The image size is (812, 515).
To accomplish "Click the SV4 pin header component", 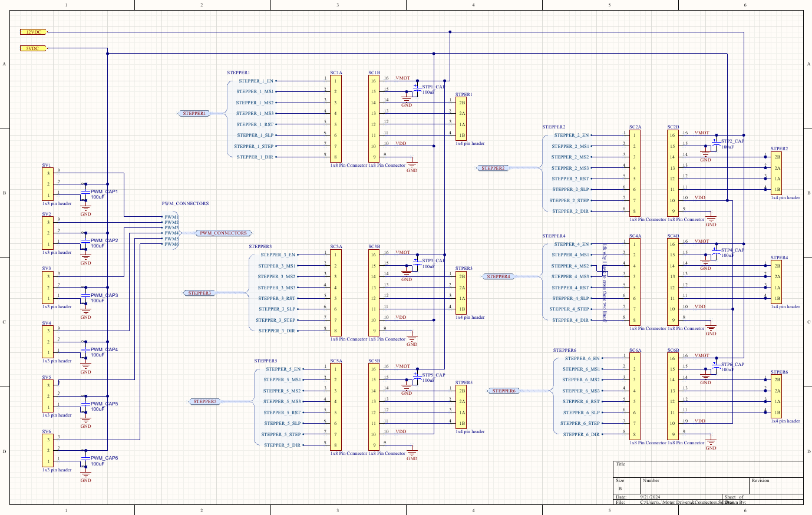I will point(48,342).
